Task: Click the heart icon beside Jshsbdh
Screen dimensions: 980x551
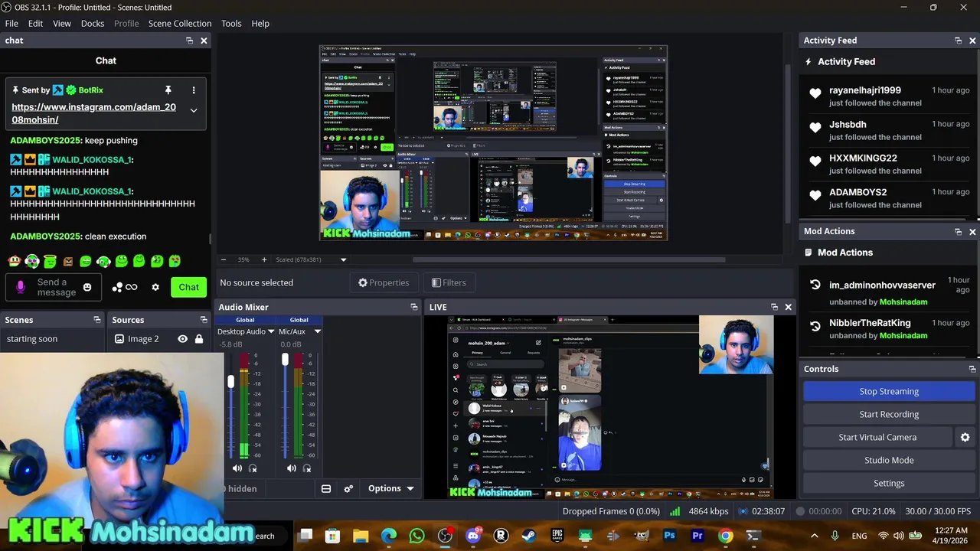Action: tap(815, 128)
